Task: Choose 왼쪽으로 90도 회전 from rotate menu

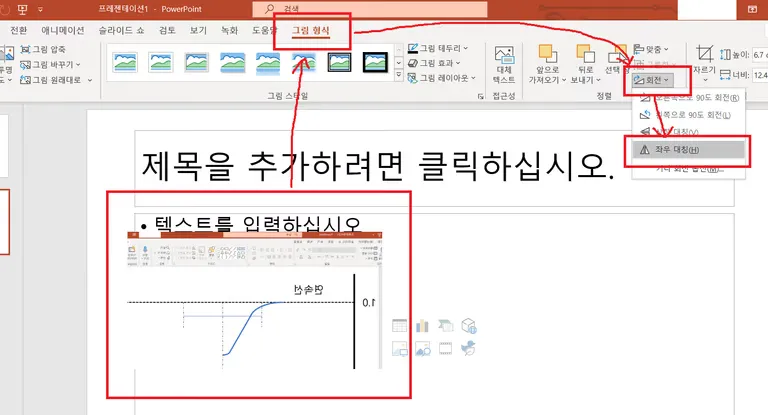Action: tap(690, 115)
